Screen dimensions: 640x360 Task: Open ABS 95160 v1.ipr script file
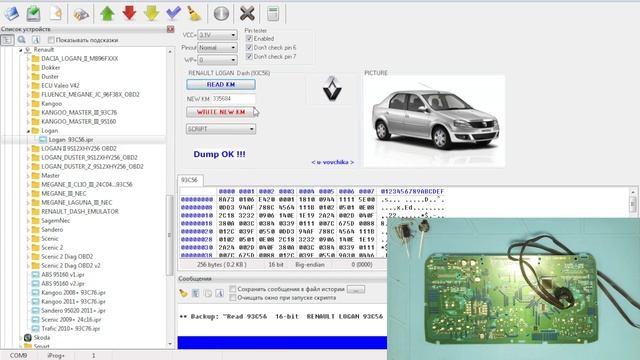point(63,274)
